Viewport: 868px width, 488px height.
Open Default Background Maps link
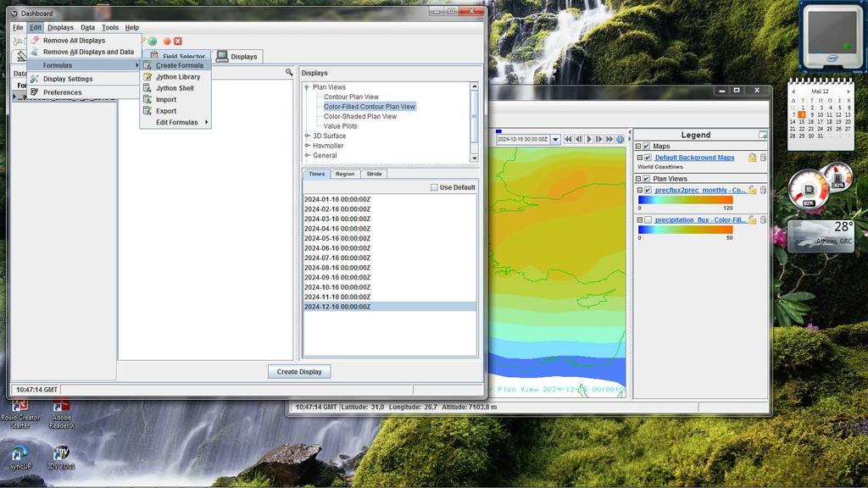pos(694,158)
